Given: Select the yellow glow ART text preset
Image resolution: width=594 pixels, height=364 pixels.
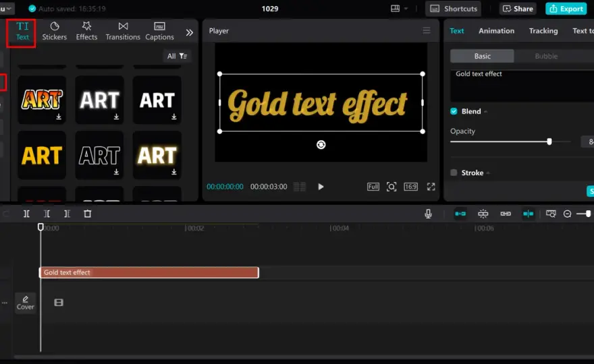Looking at the screenshot, I should click(157, 155).
